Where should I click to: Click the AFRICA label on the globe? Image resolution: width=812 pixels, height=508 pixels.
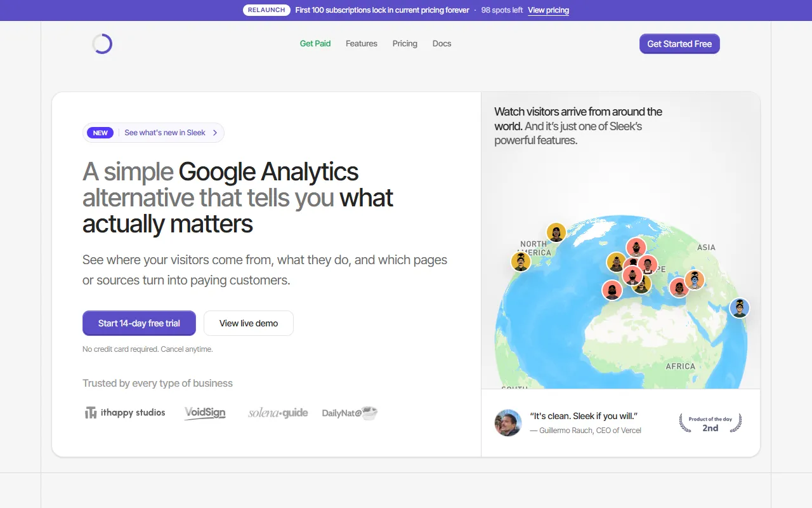point(681,366)
